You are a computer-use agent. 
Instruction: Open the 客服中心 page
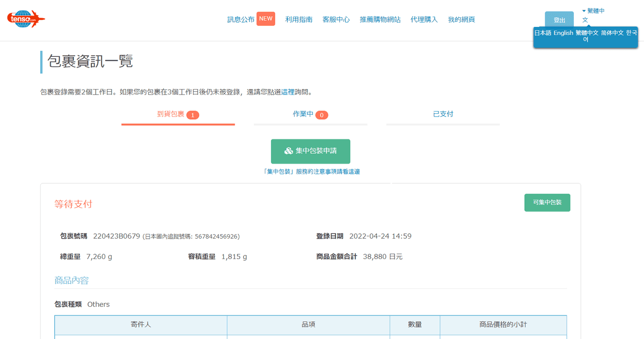[x=336, y=19]
